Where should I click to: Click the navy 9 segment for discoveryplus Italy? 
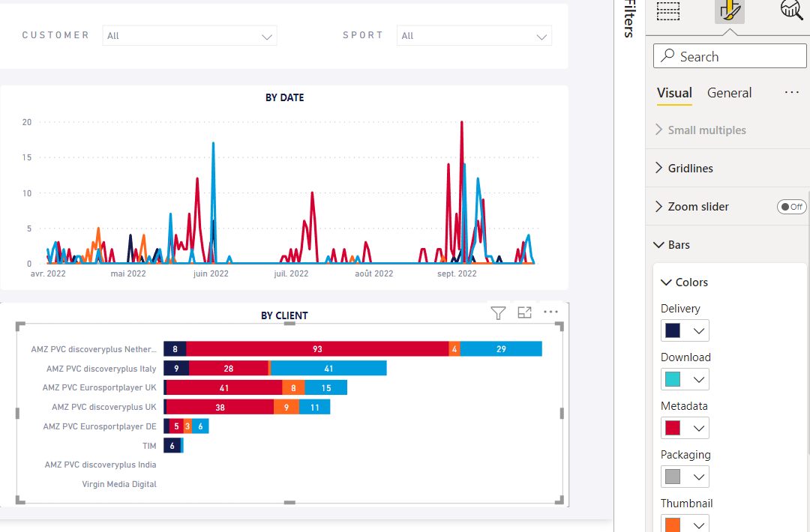click(x=176, y=369)
